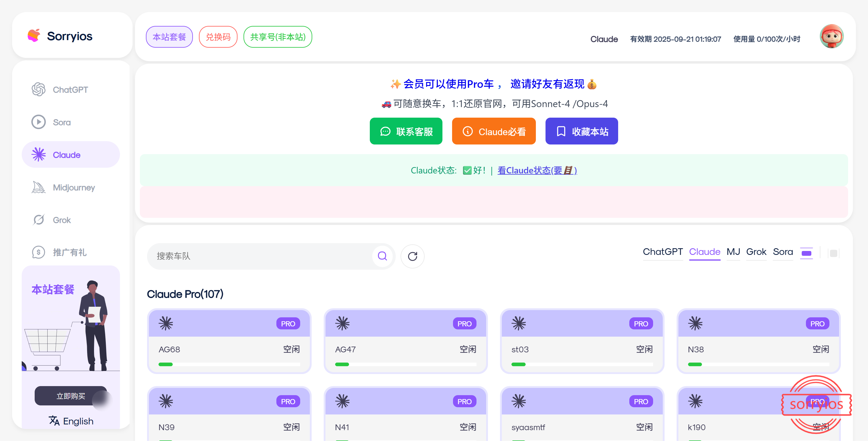
Task: Click the PRO badge on st03 card
Action: (x=641, y=324)
